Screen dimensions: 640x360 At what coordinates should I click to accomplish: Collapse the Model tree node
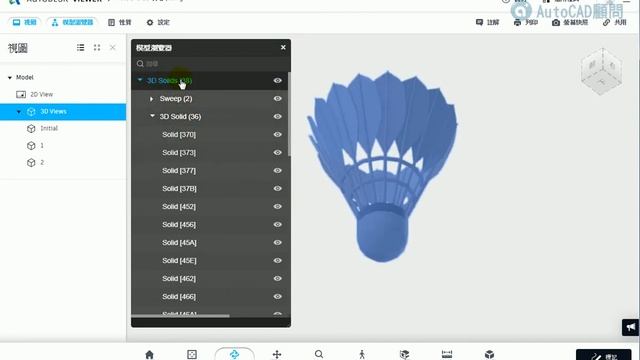[10, 78]
